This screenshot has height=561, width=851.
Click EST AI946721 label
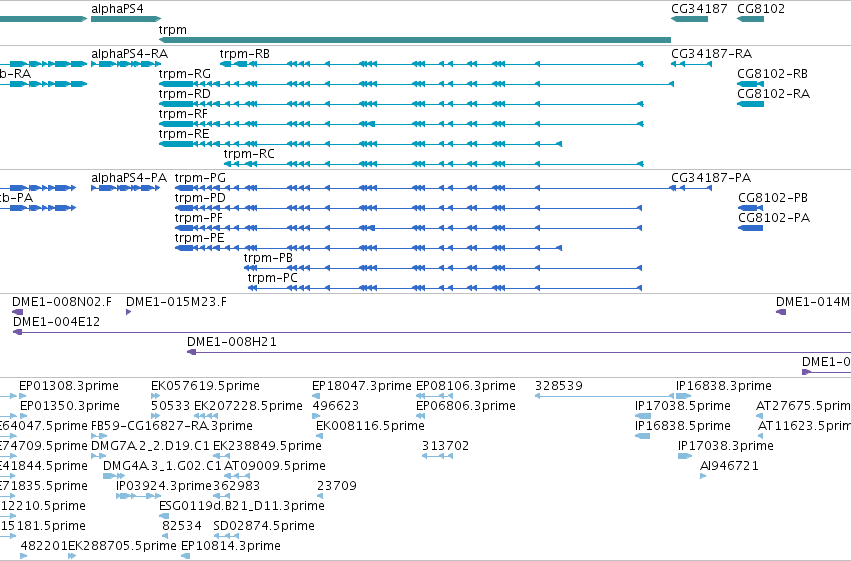(x=729, y=467)
